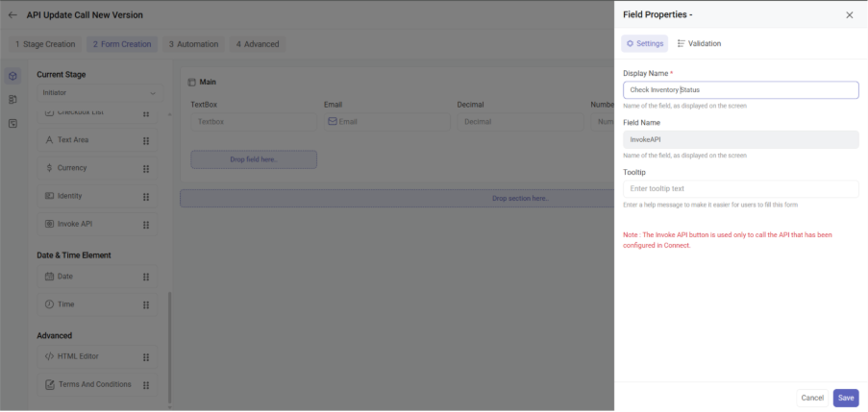Open the Settings tab
The width and height of the screenshot is (868, 412).
coord(644,43)
